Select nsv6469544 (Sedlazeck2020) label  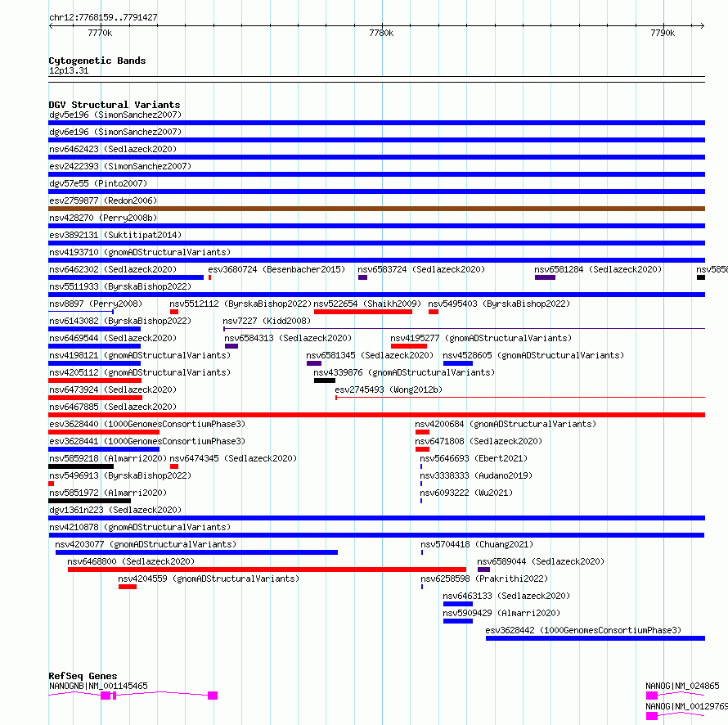point(113,338)
